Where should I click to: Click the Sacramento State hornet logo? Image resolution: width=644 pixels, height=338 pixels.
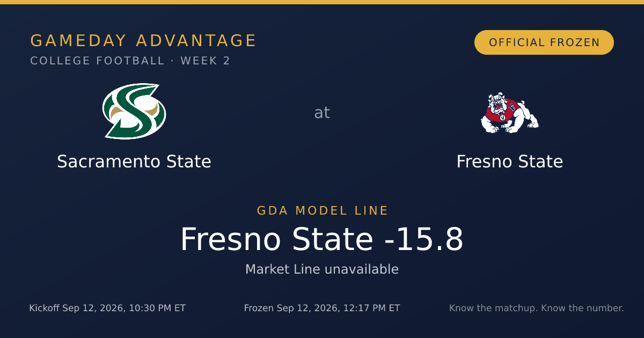point(134,111)
